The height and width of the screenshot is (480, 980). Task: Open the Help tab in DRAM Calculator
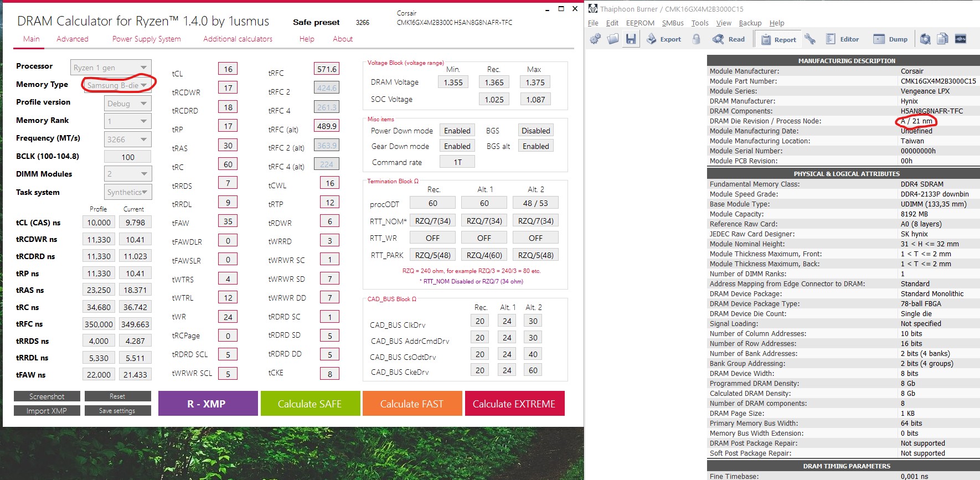pos(307,39)
